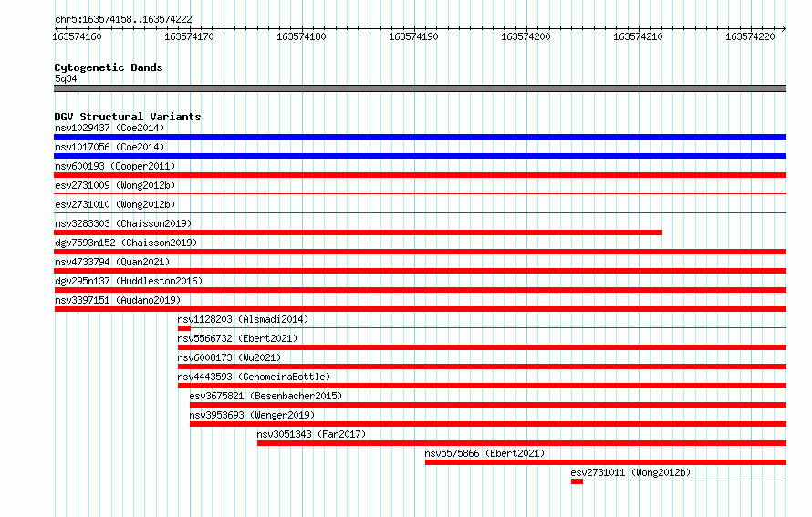Click nsv6008173 (Wu2021) variant label

tap(229, 357)
